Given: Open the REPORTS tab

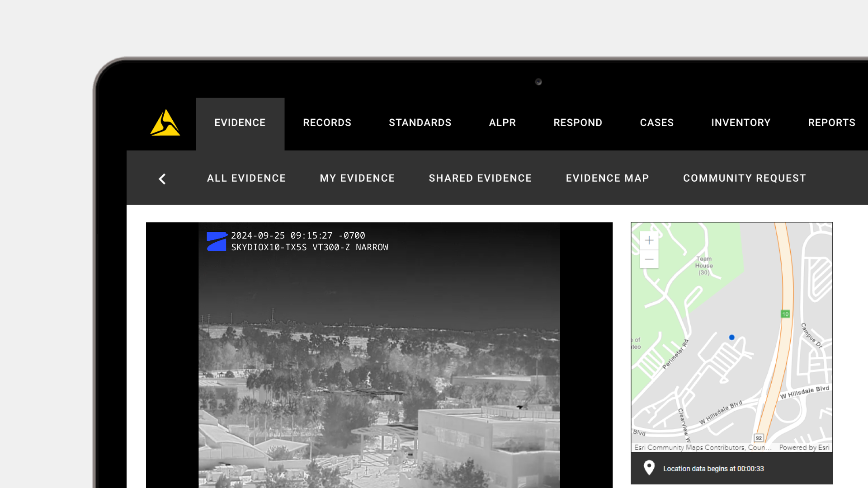Looking at the screenshot, I should (x=831, y=122).
